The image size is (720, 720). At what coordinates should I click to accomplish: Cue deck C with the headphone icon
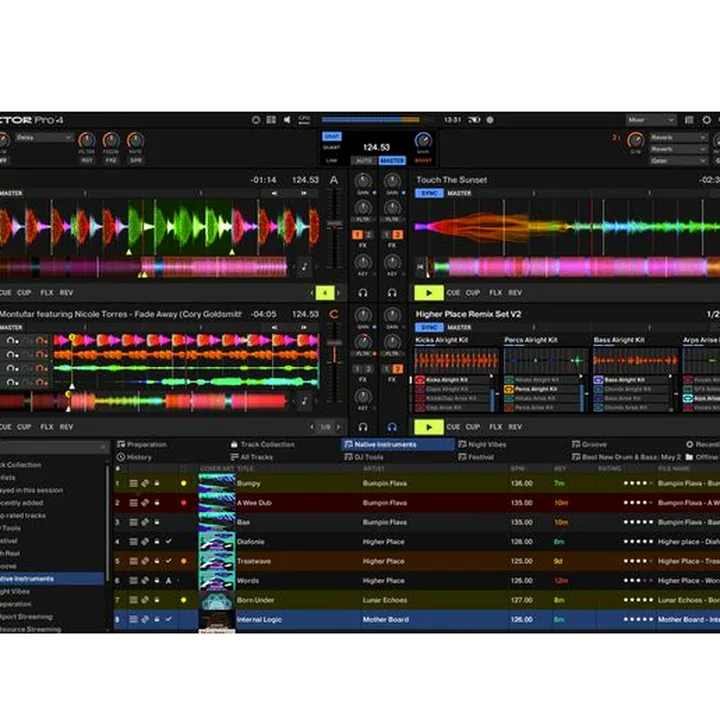click(363, 427)
